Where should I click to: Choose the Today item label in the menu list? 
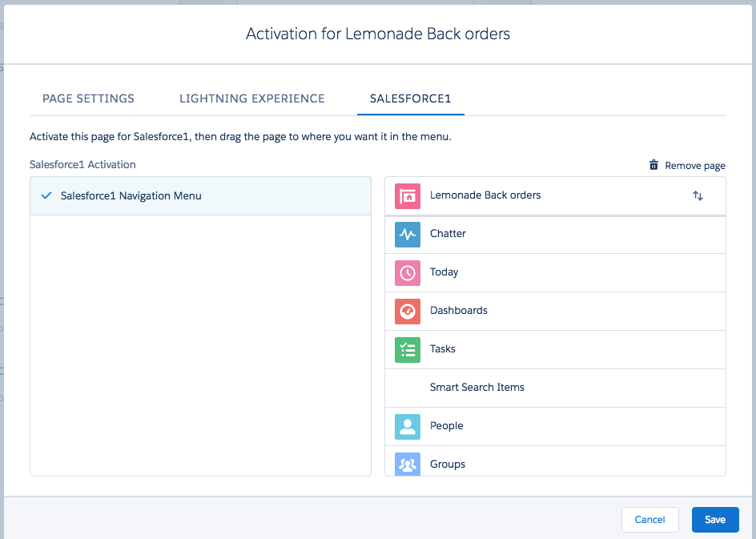[x=444, y=272]
